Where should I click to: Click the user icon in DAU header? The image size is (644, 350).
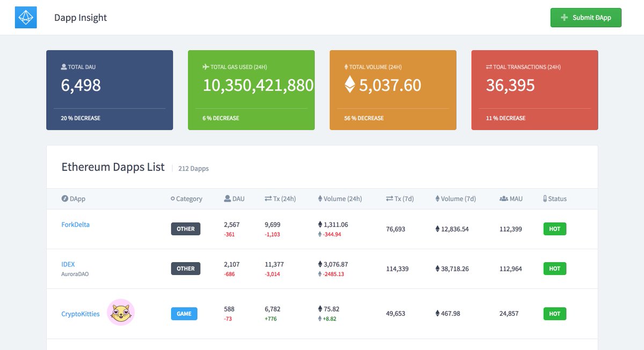pyautogui.click(x=227, y=198)
